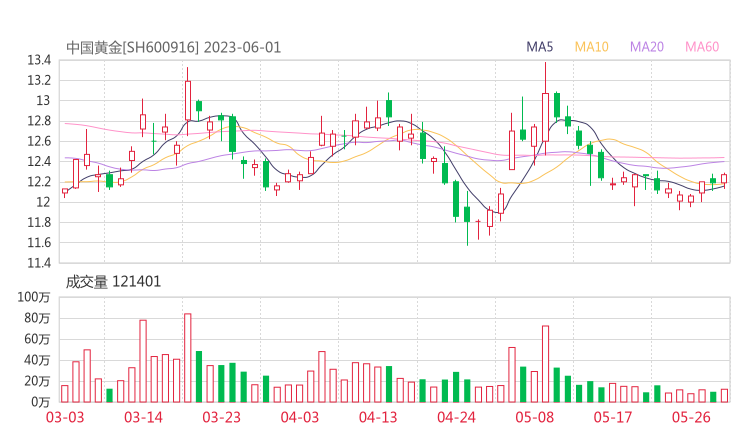Click the 13.2 price axis label

39,80
